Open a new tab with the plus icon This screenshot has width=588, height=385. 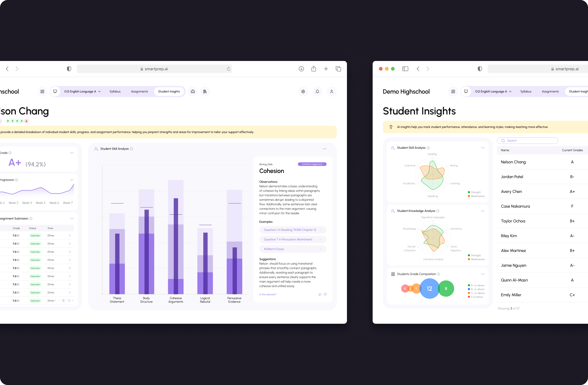coord(326,69)
